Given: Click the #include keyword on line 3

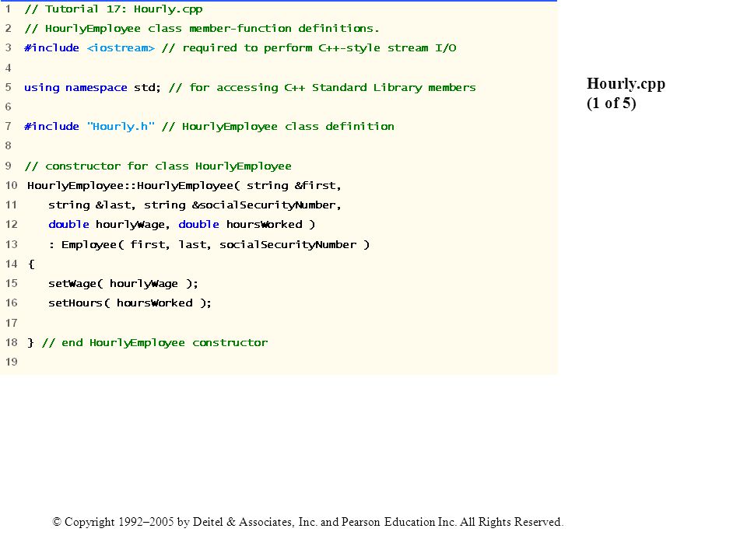Looking at the screenshot, I should click(x=51, y=48).
